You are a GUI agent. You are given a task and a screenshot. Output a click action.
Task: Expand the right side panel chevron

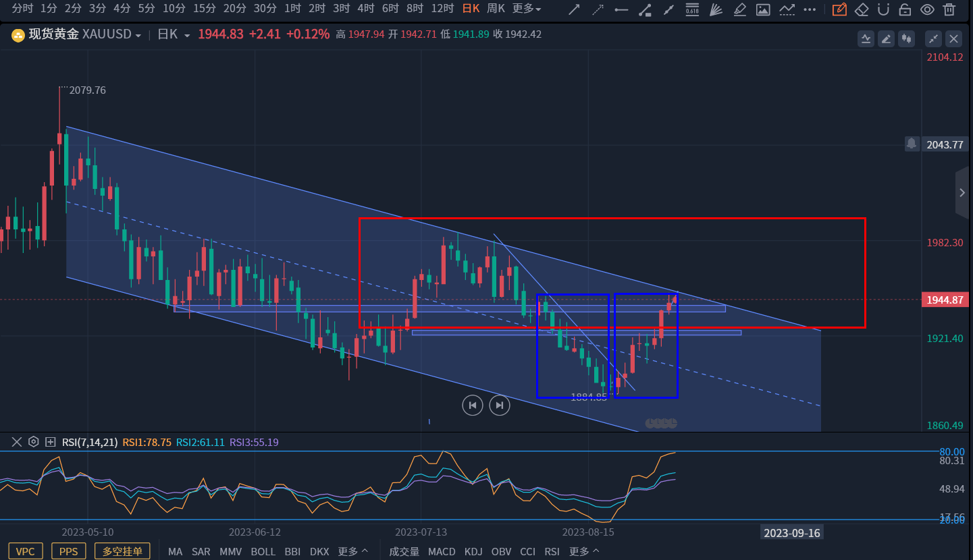point(963,193)
